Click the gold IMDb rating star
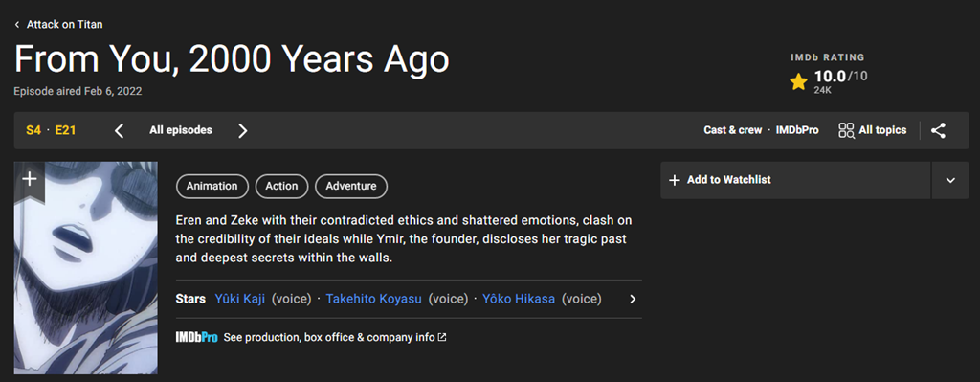 coord(798,81)
